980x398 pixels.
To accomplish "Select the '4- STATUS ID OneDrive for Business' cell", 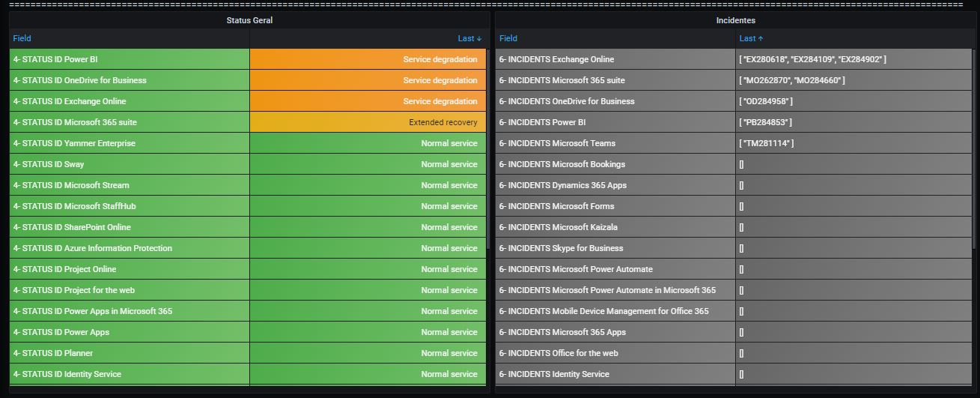I will (x=130, y=80).
